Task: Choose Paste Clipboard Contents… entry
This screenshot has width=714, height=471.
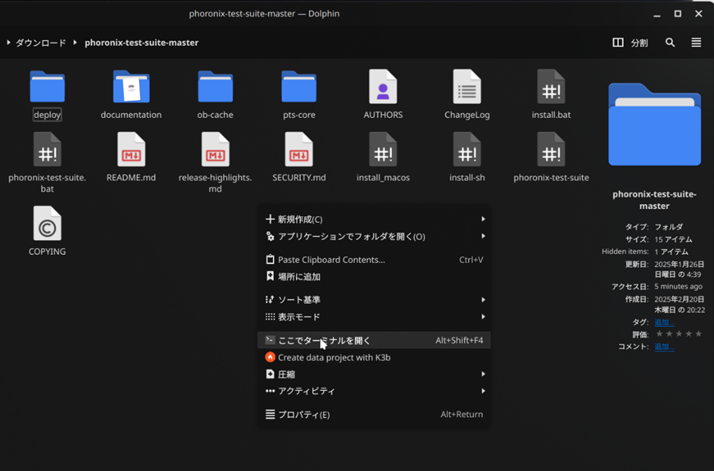Action: (x=374, y=260)
